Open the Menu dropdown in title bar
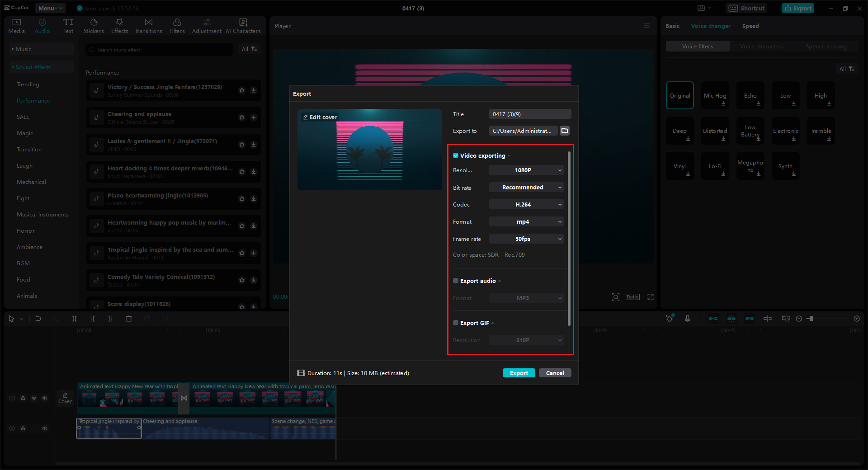Viewport: 868px width, 470px height. 50,8
